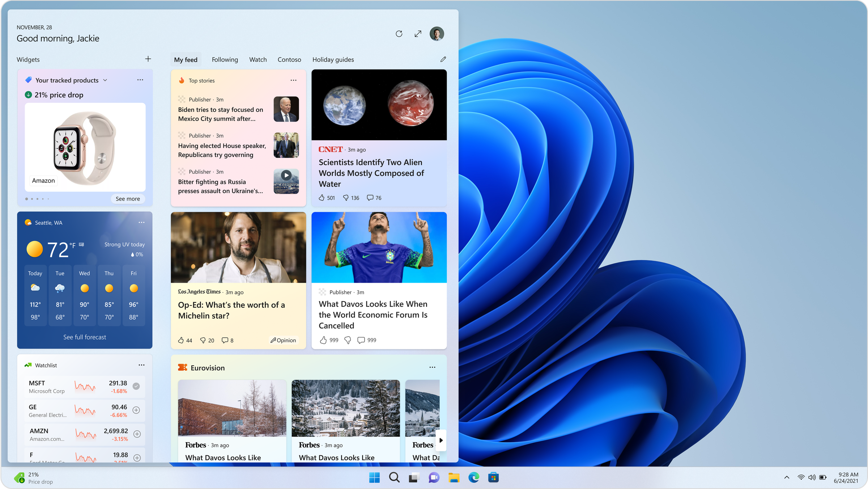
Task: Open clock showing 9:28 AM
Action: (846, 478)
